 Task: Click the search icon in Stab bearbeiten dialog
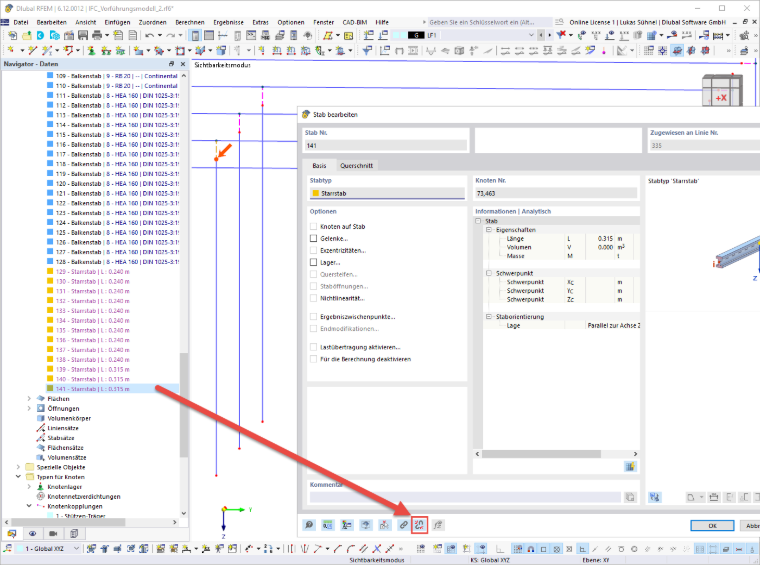pos(309,525)
